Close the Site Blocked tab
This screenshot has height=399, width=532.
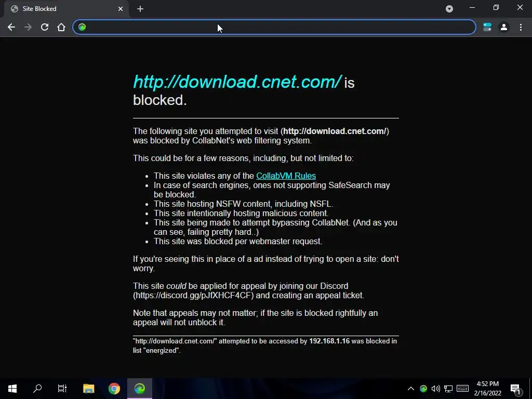pos(121,9)
